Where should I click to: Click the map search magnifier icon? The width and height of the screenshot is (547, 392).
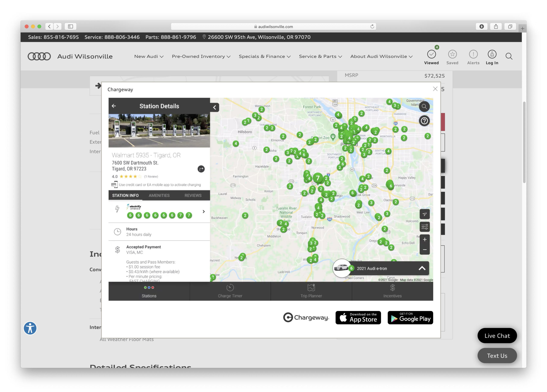click(424, 106)
